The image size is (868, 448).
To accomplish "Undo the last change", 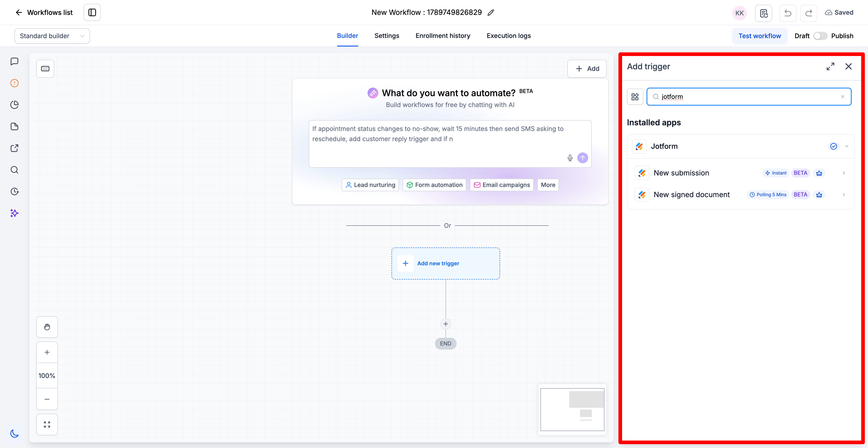I will pyautogui.click(x=788, y=13).
